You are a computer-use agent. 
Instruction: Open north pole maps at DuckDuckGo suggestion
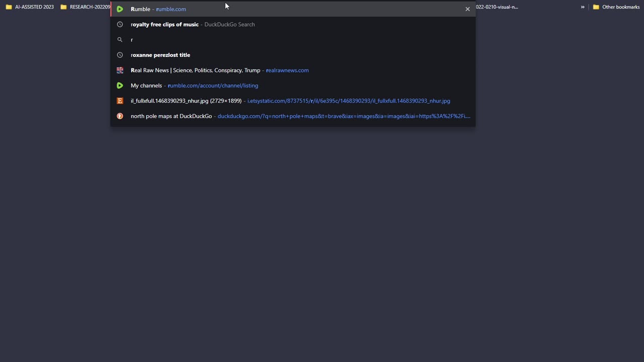click(293, 116)
